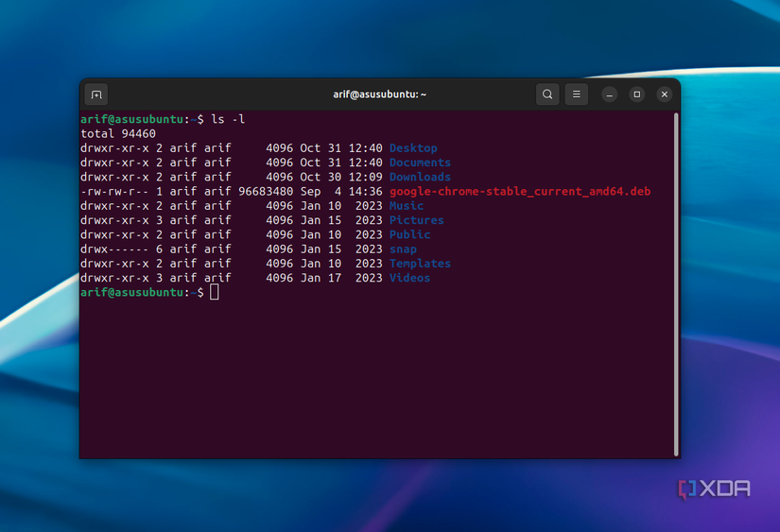
Task: Select the Templates directory name
Action: coord(420,264)
